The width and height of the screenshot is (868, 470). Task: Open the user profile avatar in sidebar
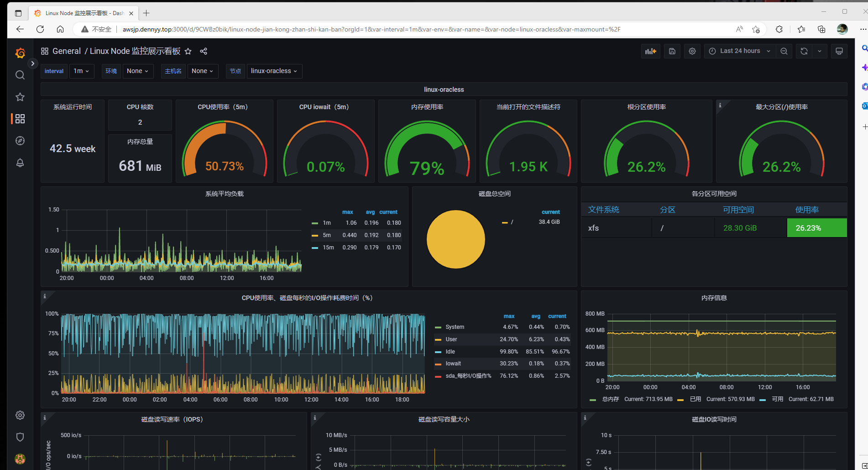[20, 459]
